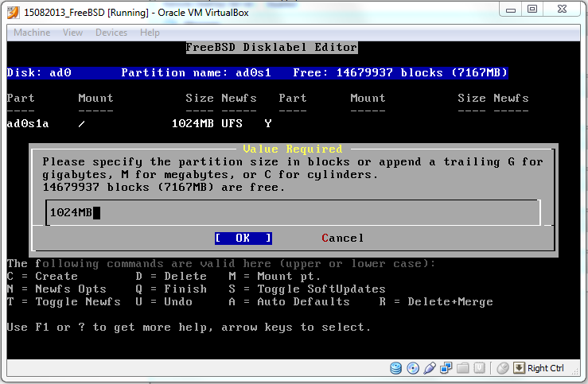588x384 pixels.
Task: Maximize the VirtualBox window
Action: [532, 10]
